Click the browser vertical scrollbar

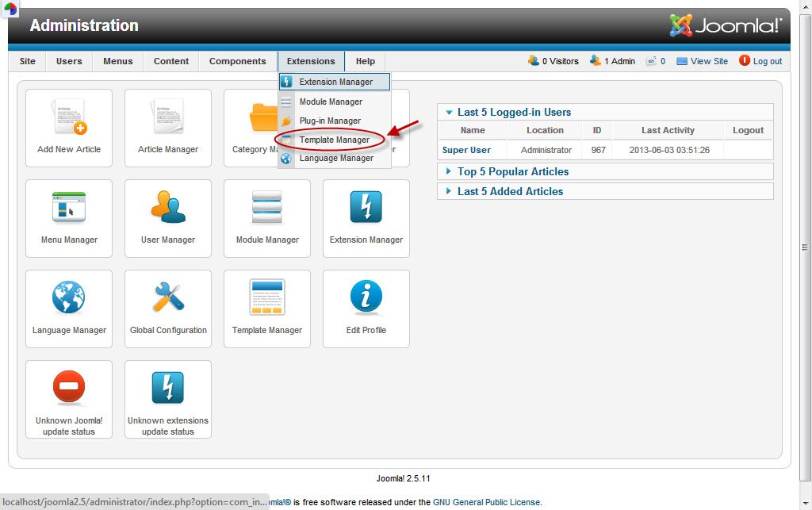tap(806, 247)
